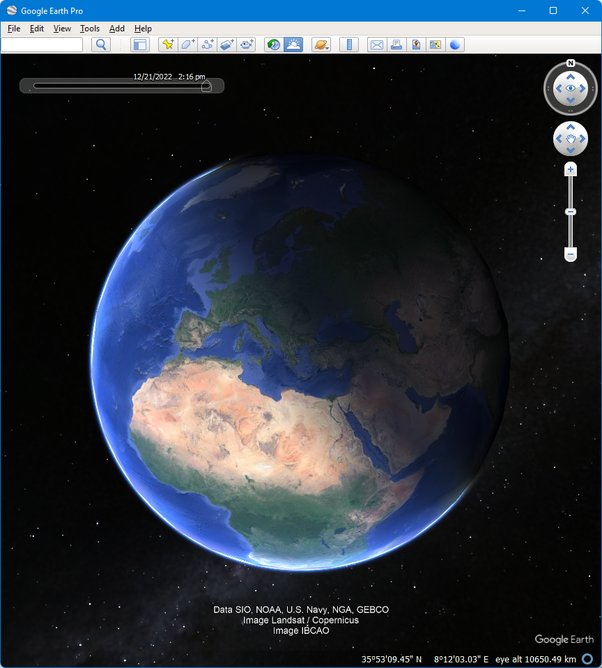The width and height of the screenshot is (602, 668).
Task: Click look right arrow on compass
Action: click(582, 89)
